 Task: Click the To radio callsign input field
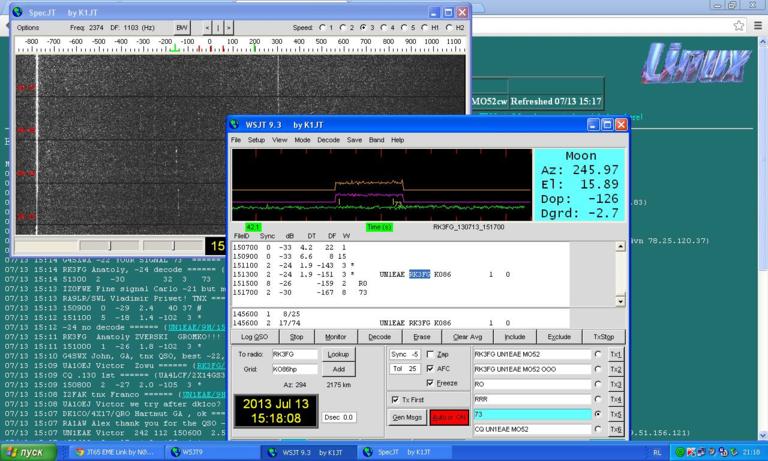(x=296, y=354)
